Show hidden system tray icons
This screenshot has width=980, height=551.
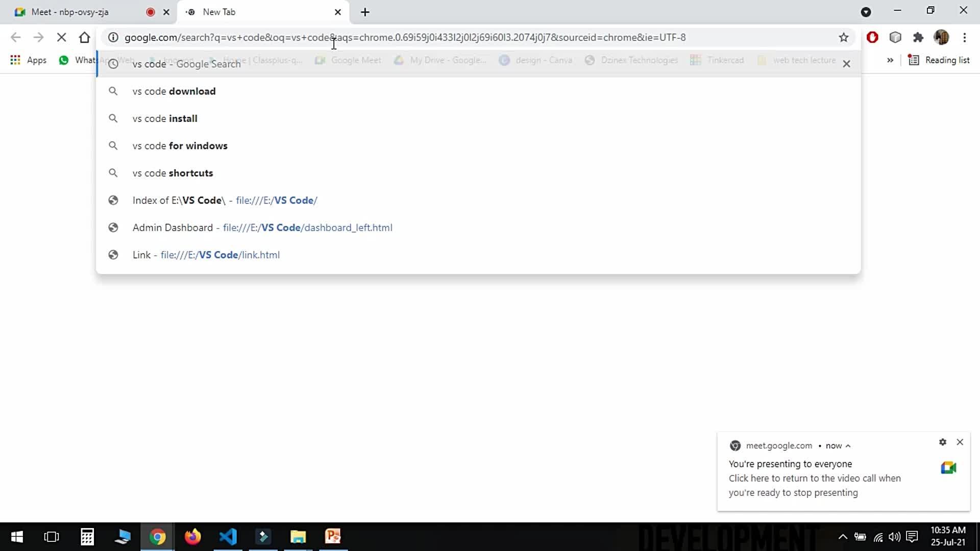(x=843, y=537)
